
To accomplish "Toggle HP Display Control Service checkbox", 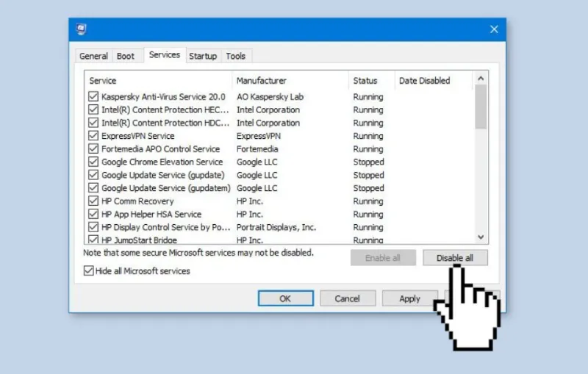I will [x=93, y=227].
